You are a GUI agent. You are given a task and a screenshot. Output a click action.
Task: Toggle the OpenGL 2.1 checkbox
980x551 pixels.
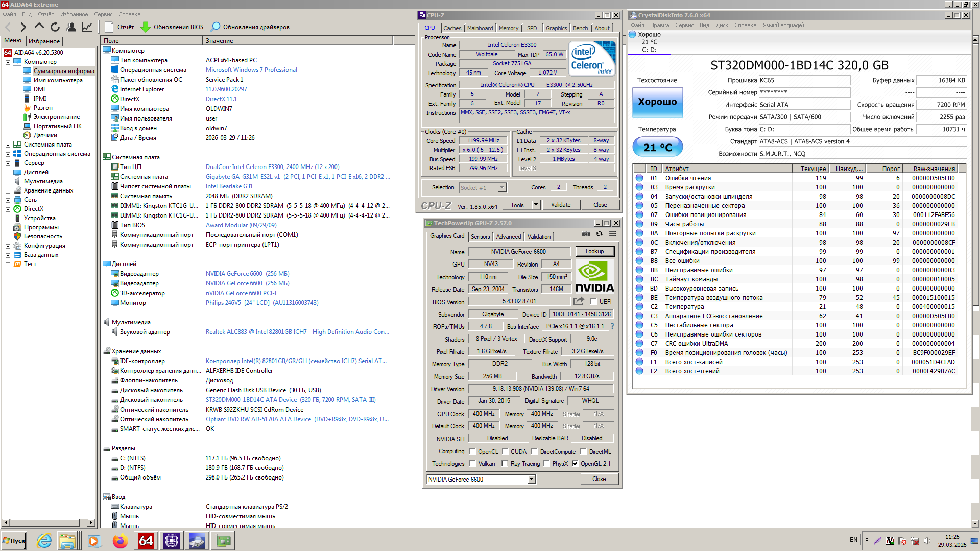[575, 464]
